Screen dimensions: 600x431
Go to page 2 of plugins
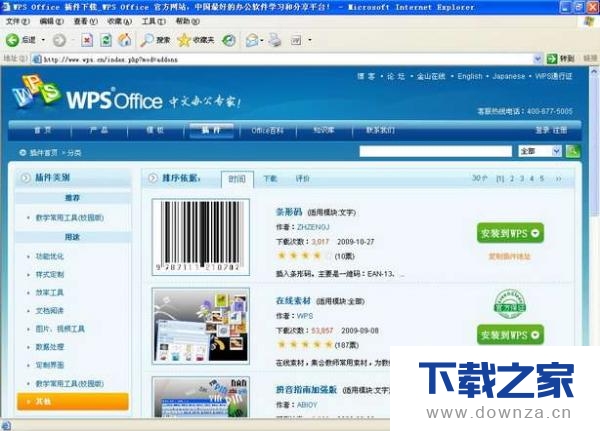pos(512,179)
